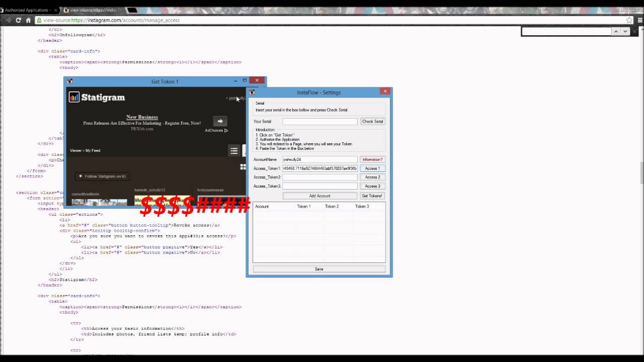Click the green SSL lock icon
The height and width of the screenshot is (362, 644).
tap(39, 20)
